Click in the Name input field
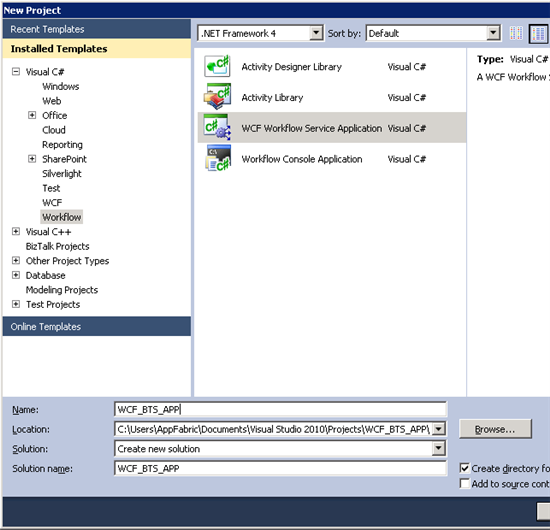550x530 pixels. (280, 409)
